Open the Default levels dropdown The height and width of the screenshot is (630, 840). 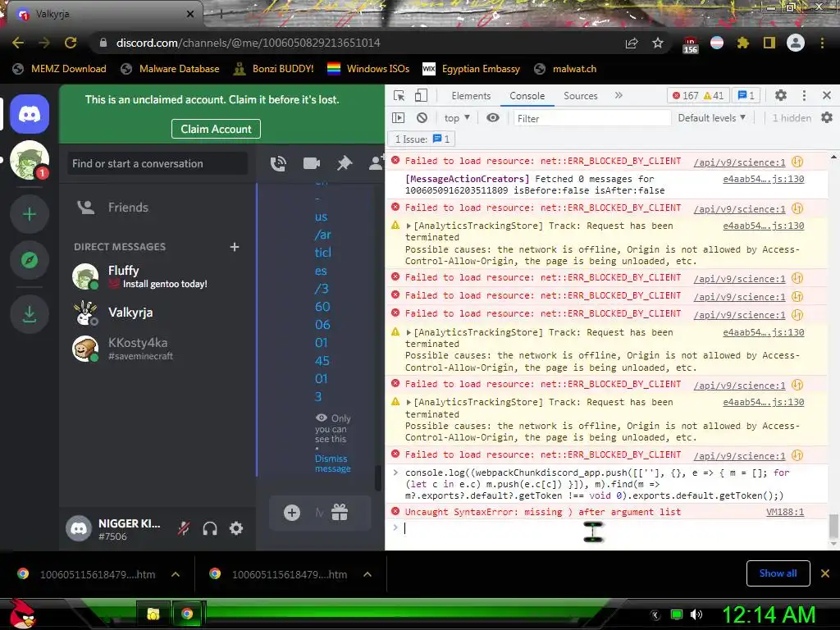tap(711, 118)
